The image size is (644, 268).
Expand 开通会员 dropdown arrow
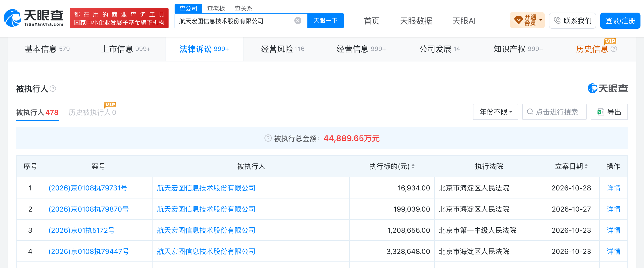click(x=541, y=20)
